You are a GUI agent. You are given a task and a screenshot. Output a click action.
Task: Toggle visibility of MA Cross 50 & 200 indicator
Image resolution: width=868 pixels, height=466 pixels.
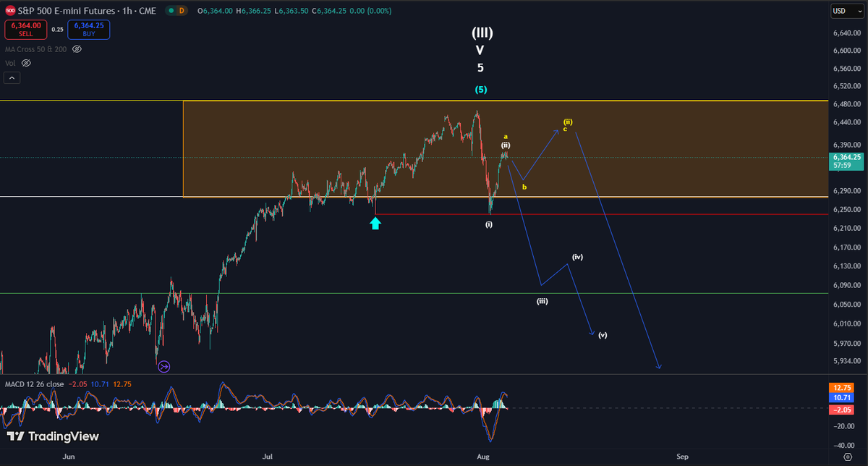pos(75,48)
